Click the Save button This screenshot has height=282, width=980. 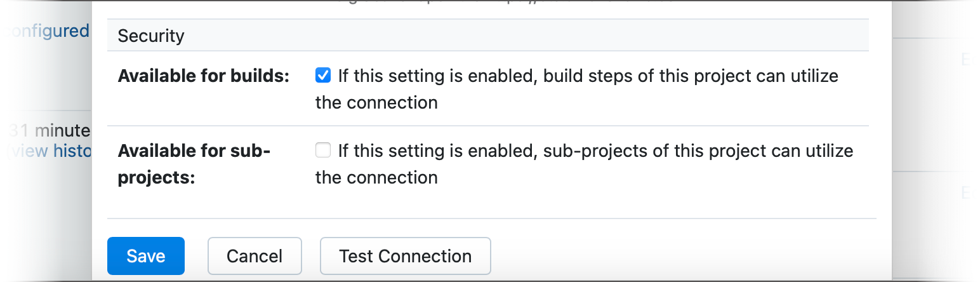click(146, 256)
